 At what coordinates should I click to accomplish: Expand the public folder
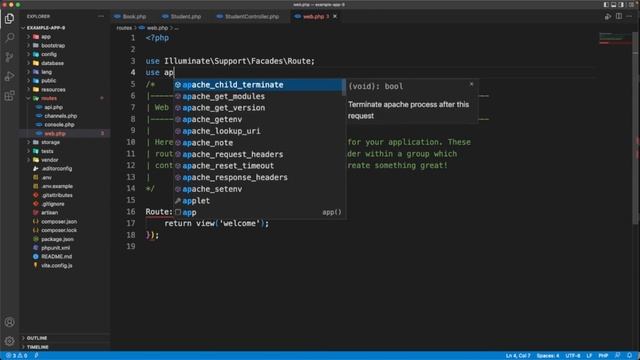pos(48,81)
